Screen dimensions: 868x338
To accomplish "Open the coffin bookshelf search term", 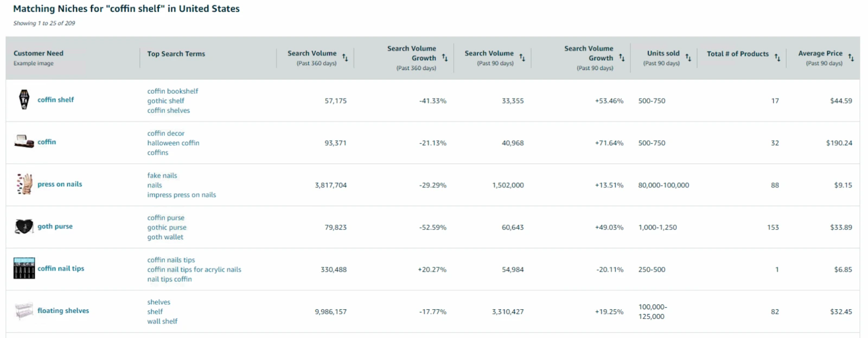I will click(x=173, y=91).
